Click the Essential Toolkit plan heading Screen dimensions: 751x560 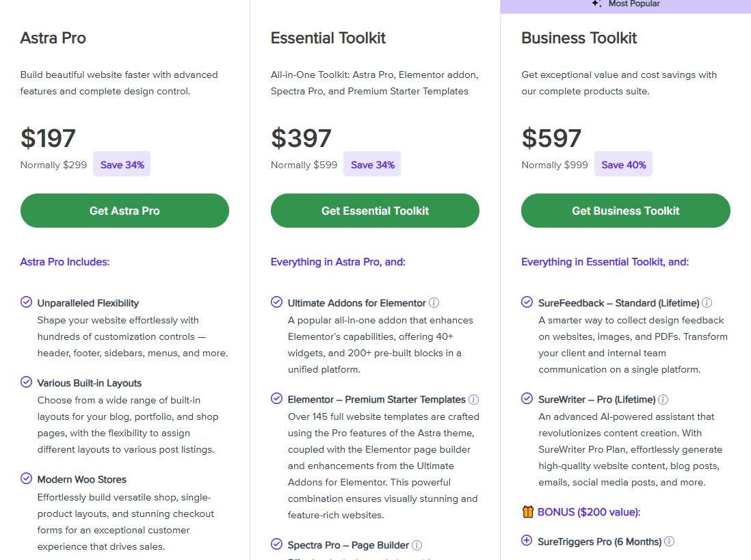pos(328,38)
